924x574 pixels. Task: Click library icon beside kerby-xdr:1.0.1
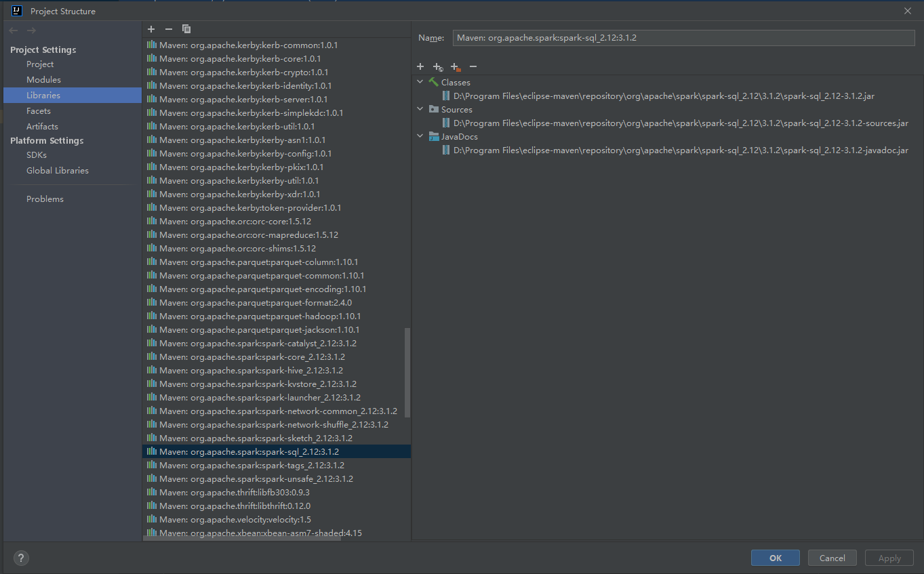click(152, 194)
